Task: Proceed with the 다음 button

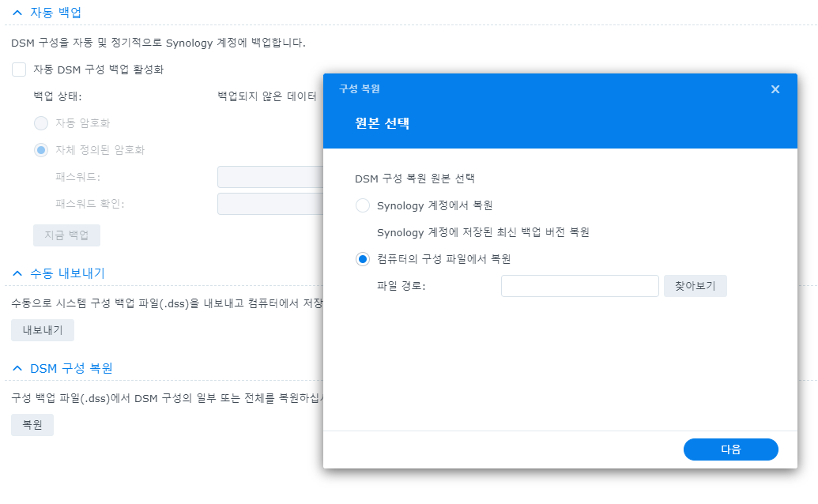Action: (x=730, y=449)
